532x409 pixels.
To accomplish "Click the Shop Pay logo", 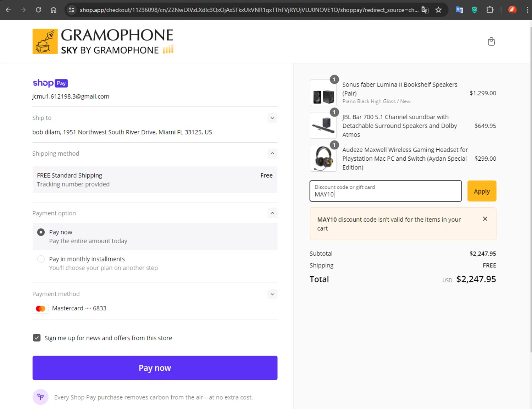I will tap(50, 83).
